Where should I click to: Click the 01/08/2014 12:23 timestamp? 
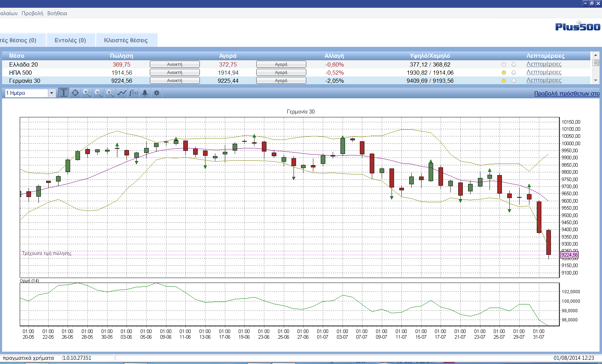click(x=574, y=358)
